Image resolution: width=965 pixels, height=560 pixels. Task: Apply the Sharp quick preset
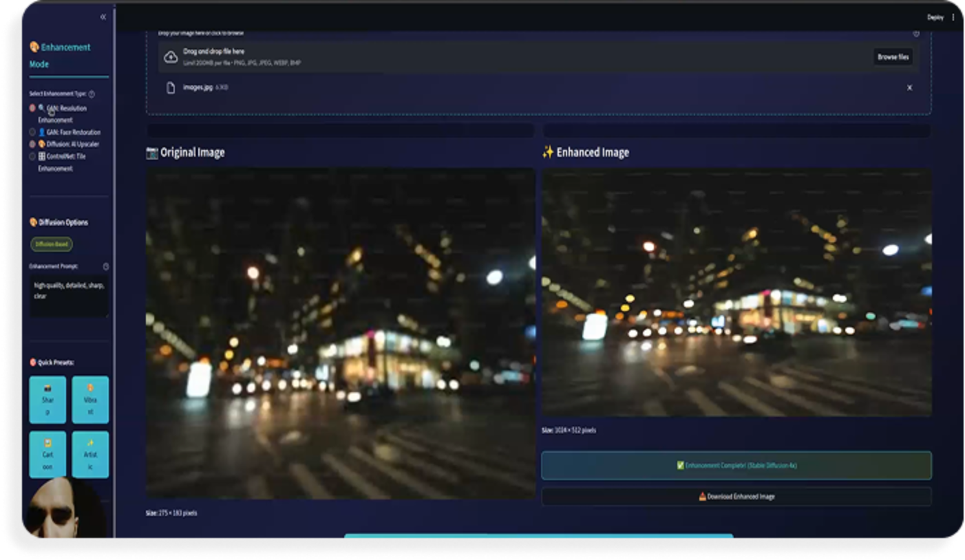pyautogui.click(x=47, y=400)
